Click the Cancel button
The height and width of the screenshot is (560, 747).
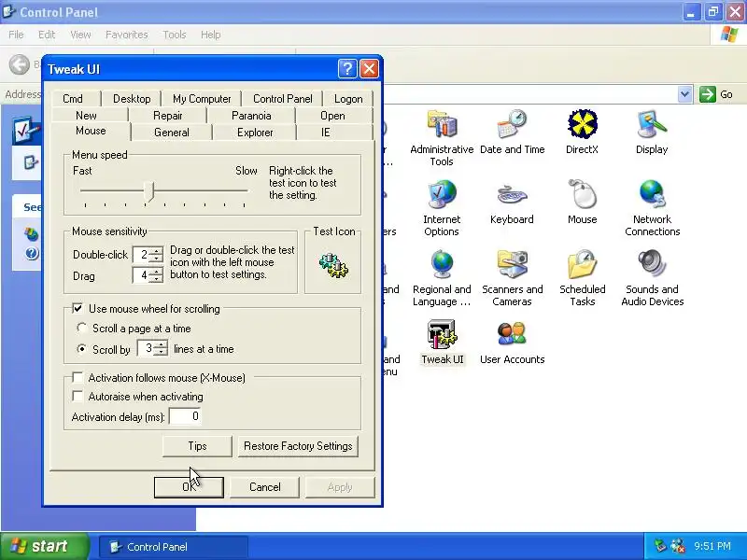[x=265, y=487]
